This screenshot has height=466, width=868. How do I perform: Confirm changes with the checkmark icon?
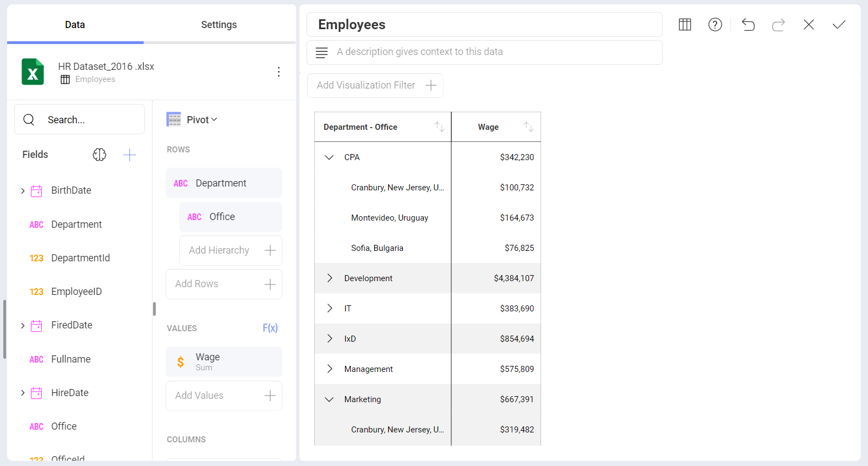(x=839, y=25)
